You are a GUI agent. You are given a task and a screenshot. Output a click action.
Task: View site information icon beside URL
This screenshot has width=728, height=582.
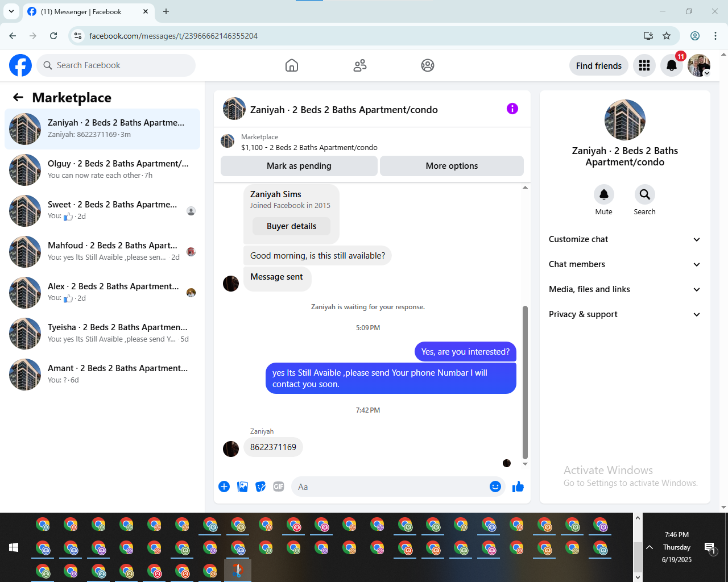pos(78,36)
